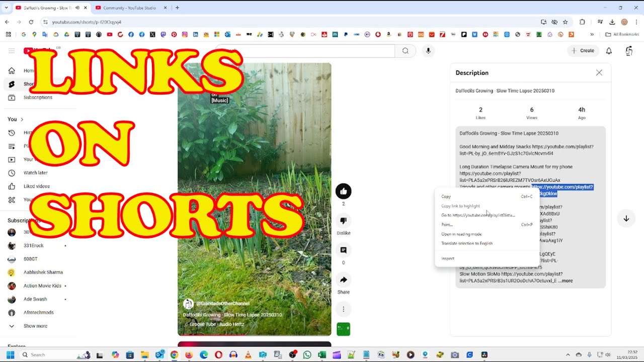Click the first Good Morning playlist link

point(526,150)
